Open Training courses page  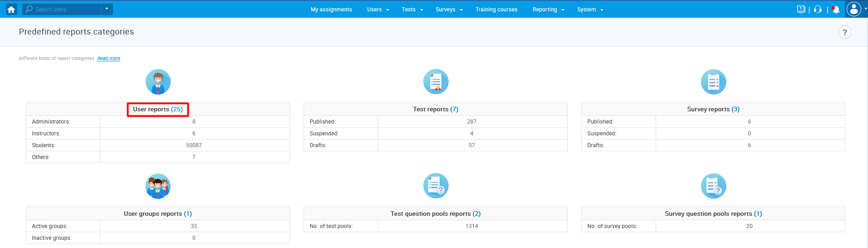pyautogui.click(x=496, y=10)
